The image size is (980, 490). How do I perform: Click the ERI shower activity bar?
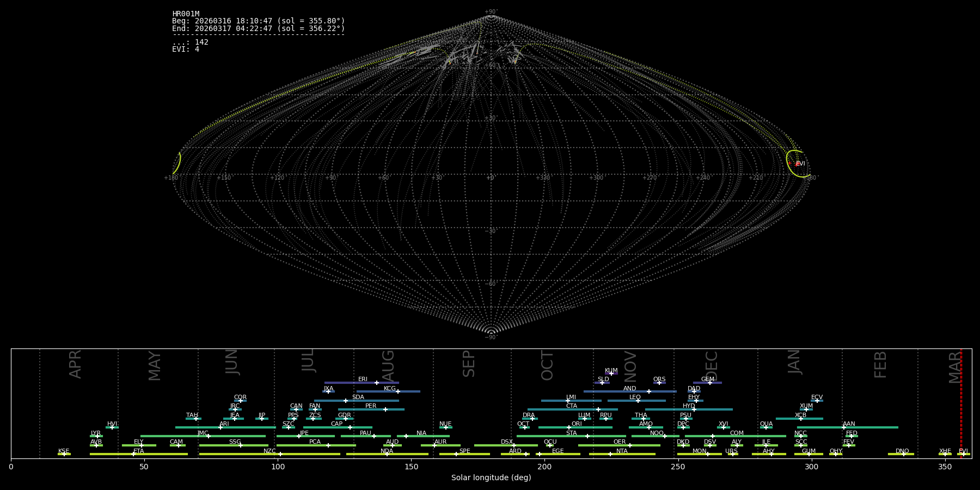pyautogui.click(x=362, y=383)
